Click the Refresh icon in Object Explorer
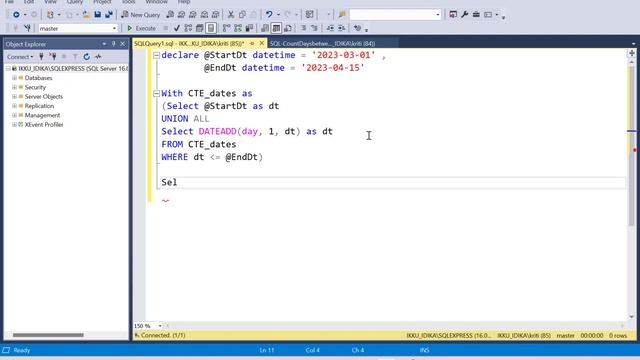This screenshot has width=640, height=360. click(87, 57)
